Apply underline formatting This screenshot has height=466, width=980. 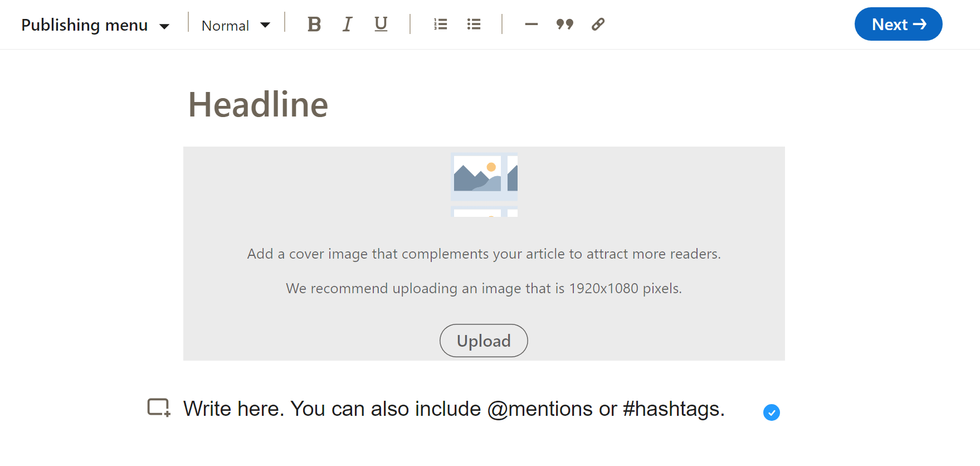(381, 24)
